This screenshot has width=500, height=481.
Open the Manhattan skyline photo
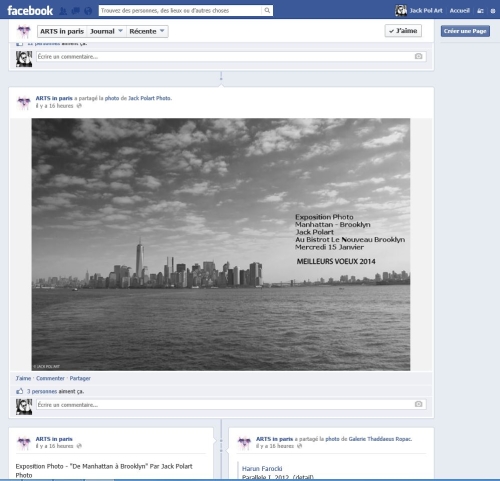click(221, 244)
